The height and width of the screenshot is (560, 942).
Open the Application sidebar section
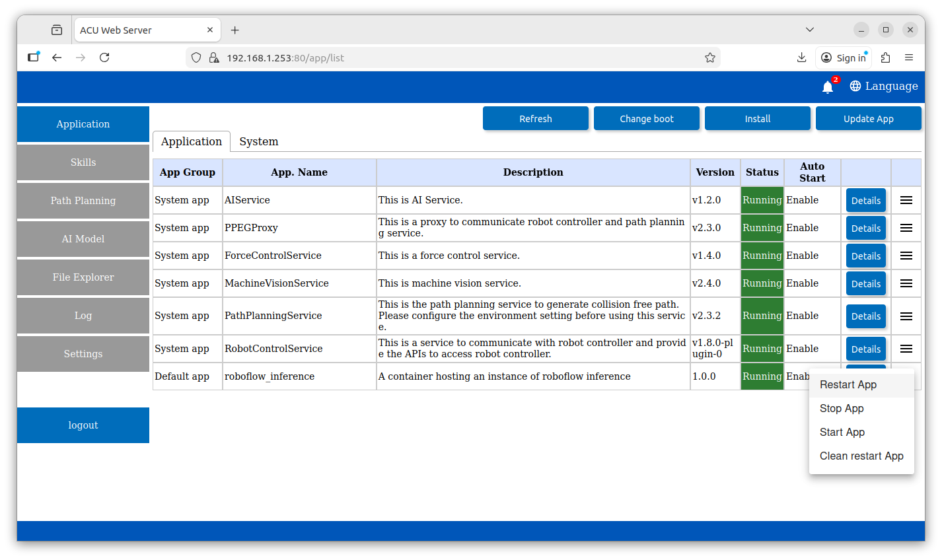83,124
